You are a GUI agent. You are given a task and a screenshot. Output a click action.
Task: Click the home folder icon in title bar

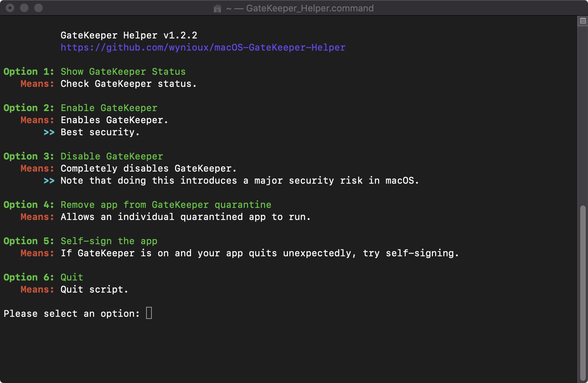pos(217,8)
